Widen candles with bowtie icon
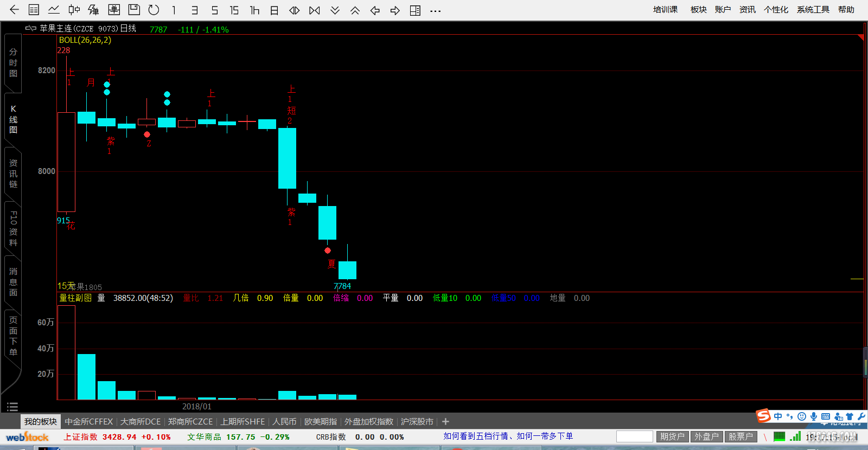This screenshot has height=450, width=868. coord(315,10)
